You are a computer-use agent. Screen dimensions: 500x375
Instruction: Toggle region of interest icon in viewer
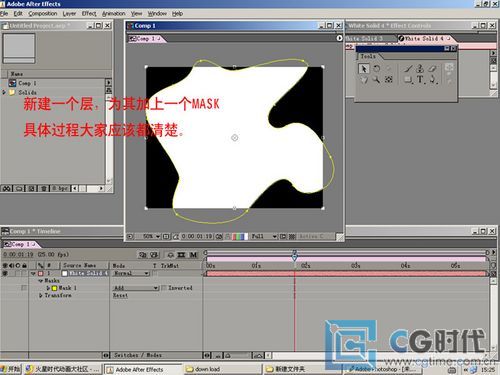(283, 236)
